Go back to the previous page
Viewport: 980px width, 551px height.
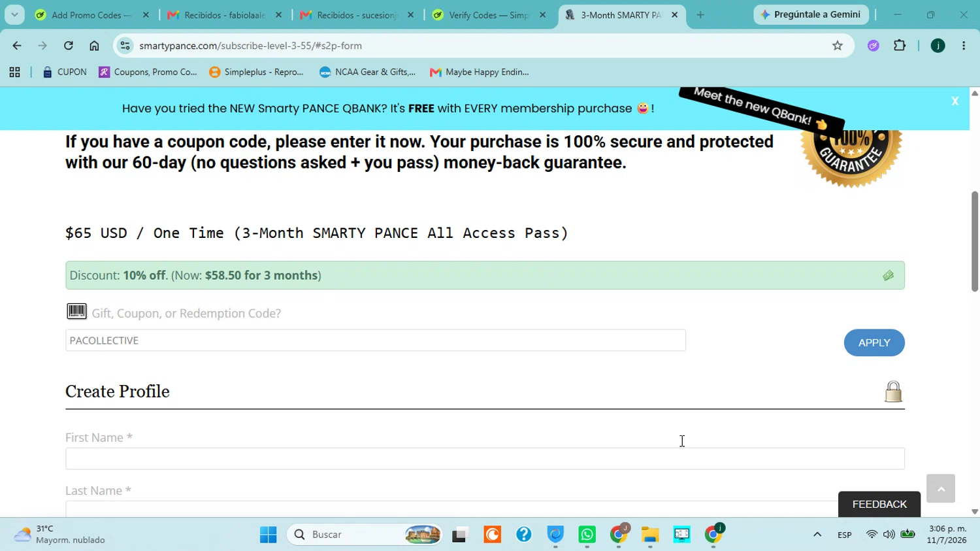point(17,46)
